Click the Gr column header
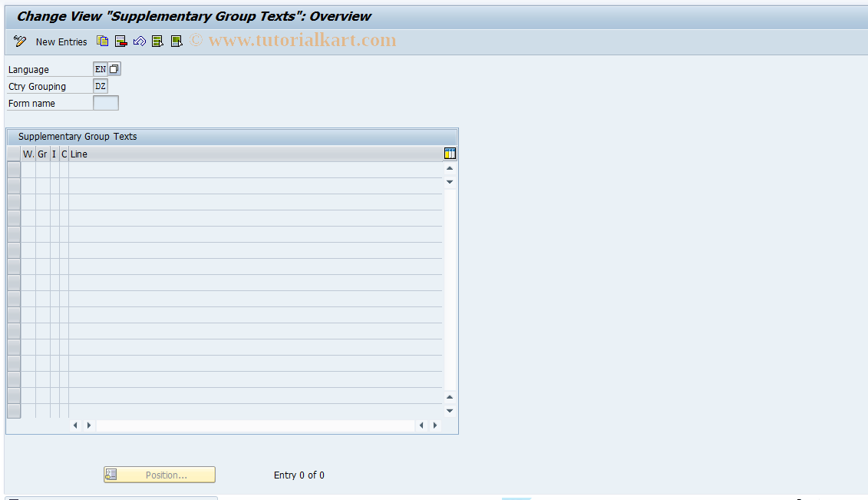Image resolution: width=868 pixels, height=500 pixels. 43,154
